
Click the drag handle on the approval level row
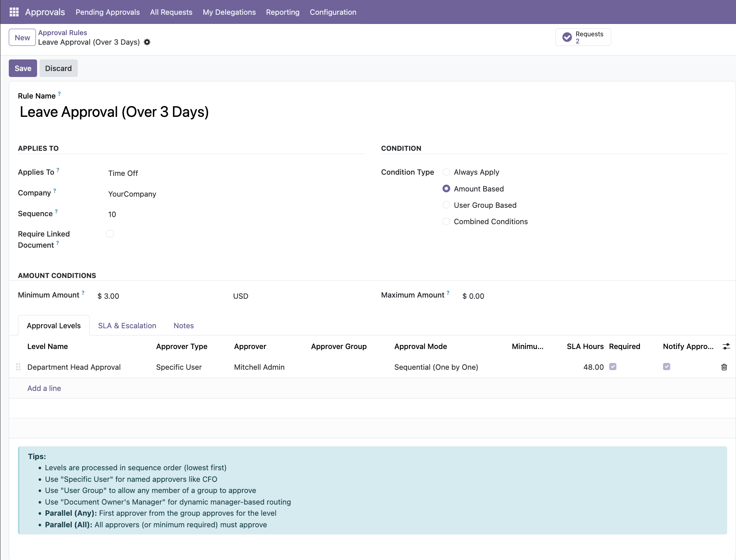18,367
